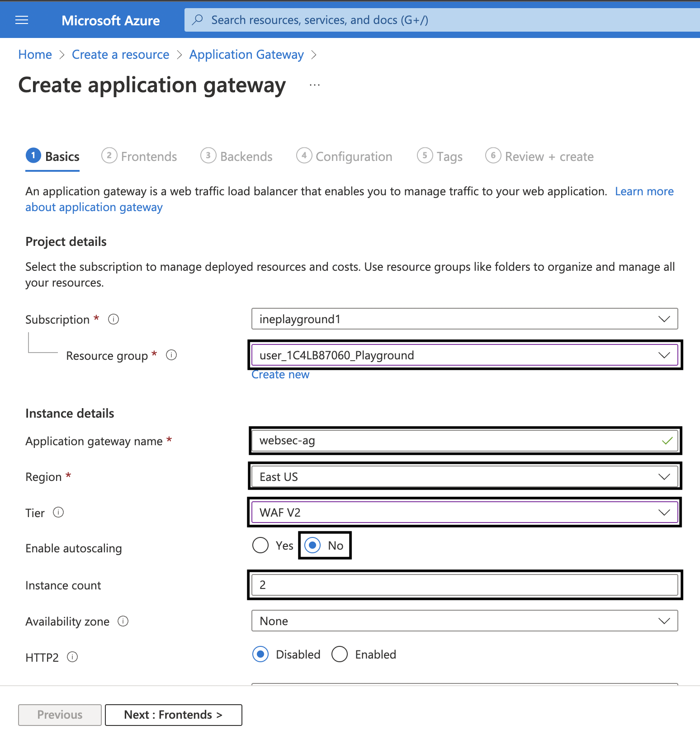This screenshot has width=700, height=744.
Task: Open the Tier dropdown showing WAF V2
Action: coord(464,513)
